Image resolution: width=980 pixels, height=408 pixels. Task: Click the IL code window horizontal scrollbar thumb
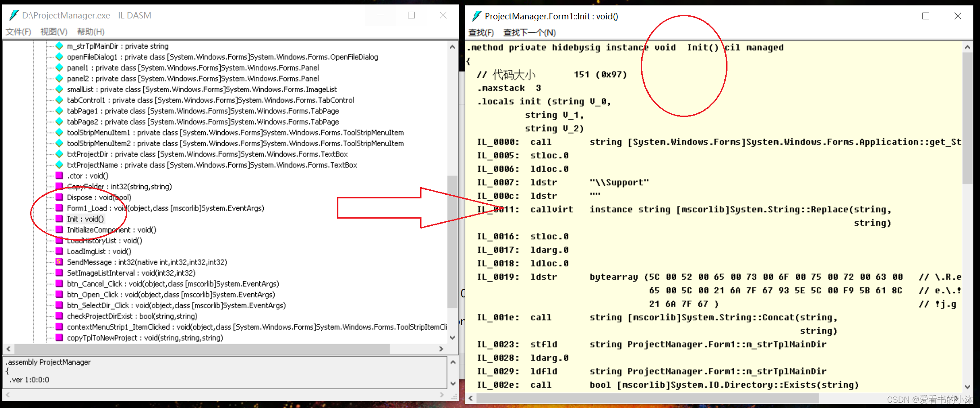tap(647, 398)
